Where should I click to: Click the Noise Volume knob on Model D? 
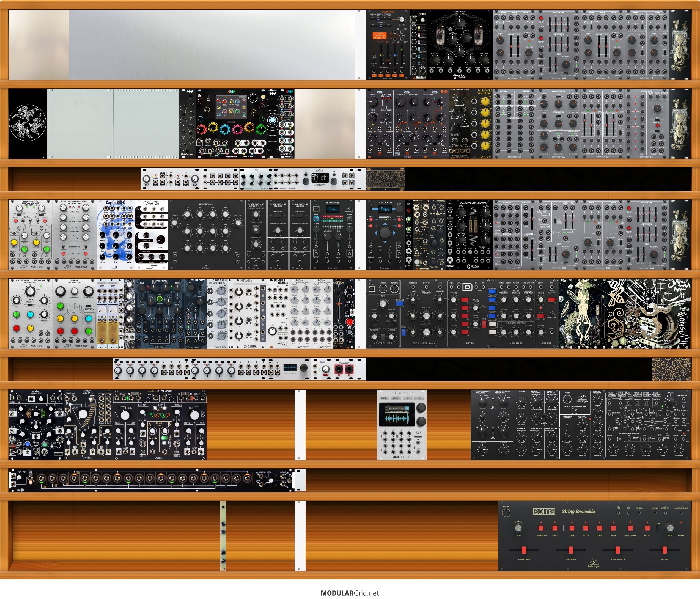[476, 324]
